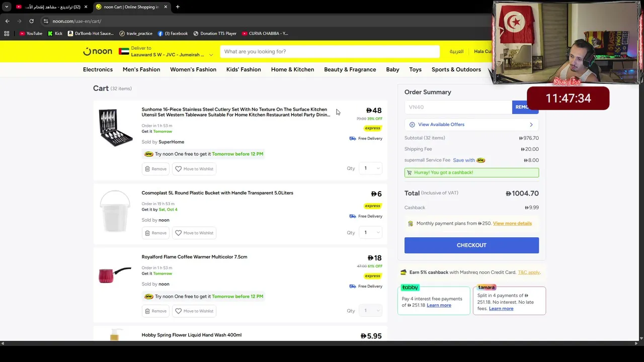
Task: Close the noon Cart tab
Action: 165,7
